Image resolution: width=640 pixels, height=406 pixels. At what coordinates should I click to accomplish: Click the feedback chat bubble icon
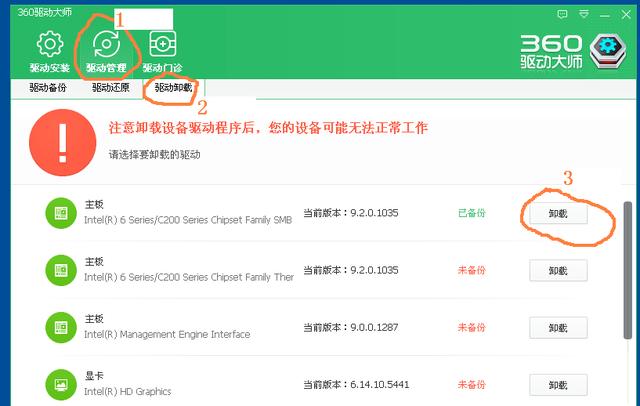pyautogui.click(x=562, y=15)
